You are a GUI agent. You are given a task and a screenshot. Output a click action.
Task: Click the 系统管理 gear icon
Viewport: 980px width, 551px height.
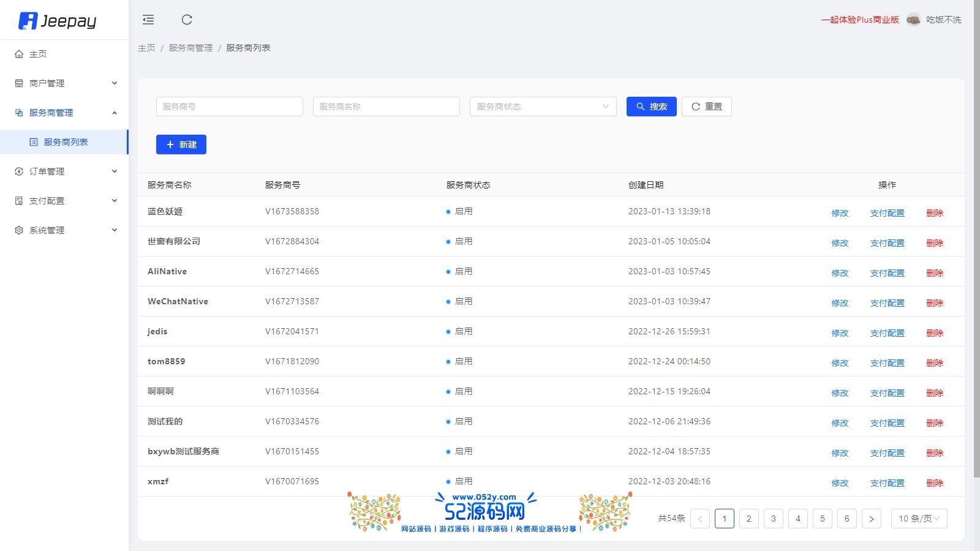click(19, 230)
